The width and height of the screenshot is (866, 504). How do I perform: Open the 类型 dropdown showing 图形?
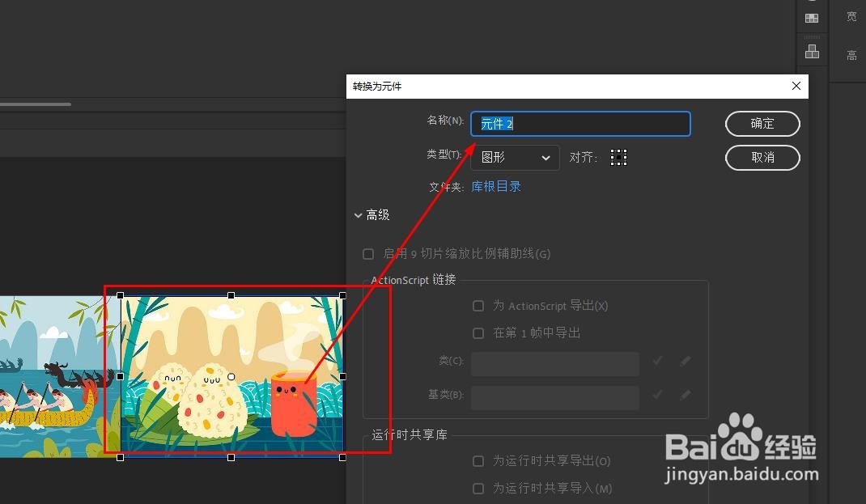[x=515, y=158]
